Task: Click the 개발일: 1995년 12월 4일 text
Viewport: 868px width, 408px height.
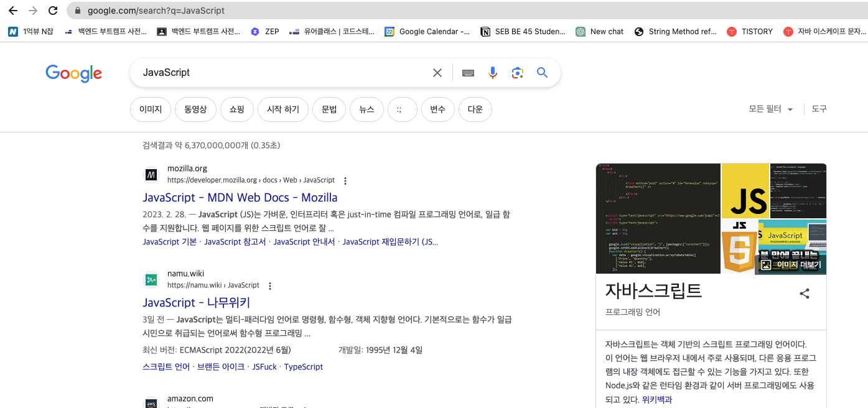Action: pyautogui.click(x=381, y=350)
